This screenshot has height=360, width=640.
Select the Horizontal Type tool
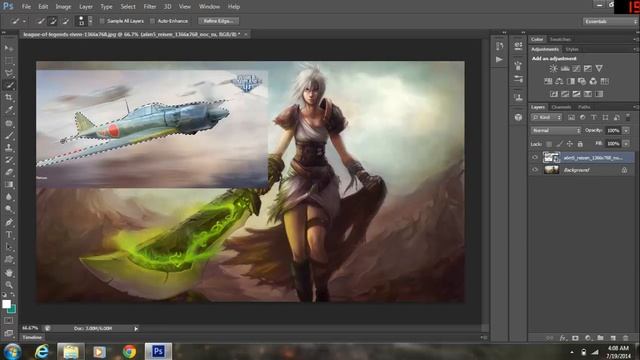[x=9, y=235]
